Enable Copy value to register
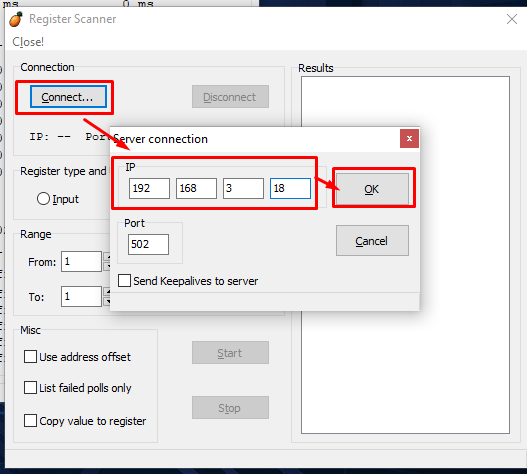Screen dimensions: 527x474 [30, 421]
